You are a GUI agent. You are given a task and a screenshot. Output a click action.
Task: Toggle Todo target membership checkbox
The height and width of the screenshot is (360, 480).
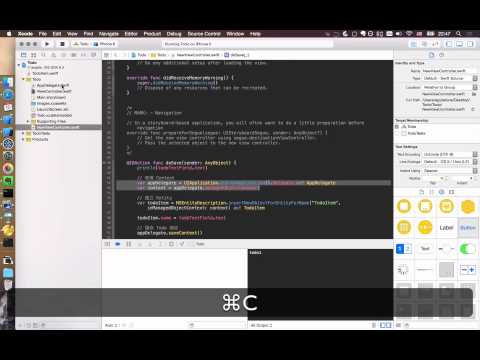coord(397,127)
